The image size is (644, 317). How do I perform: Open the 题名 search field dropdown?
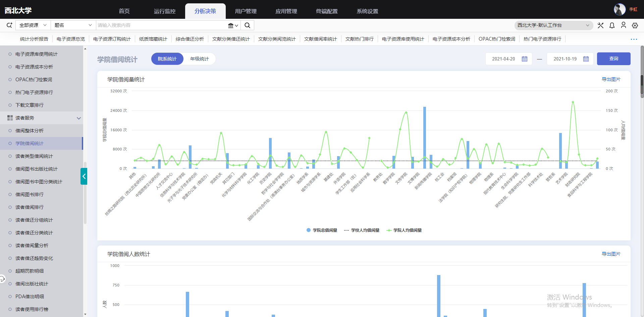tap(73, 25)
